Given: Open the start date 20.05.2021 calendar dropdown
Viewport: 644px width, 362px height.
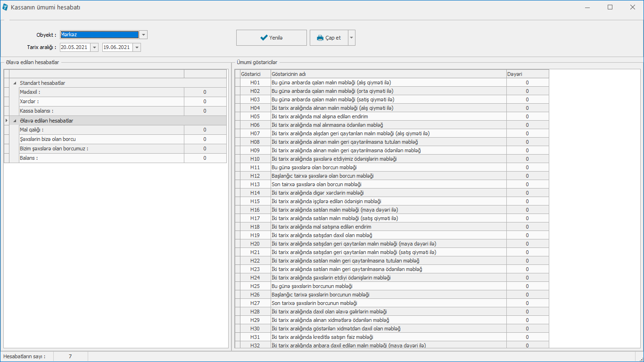Looking at the screenshot, I should point(94,47).
